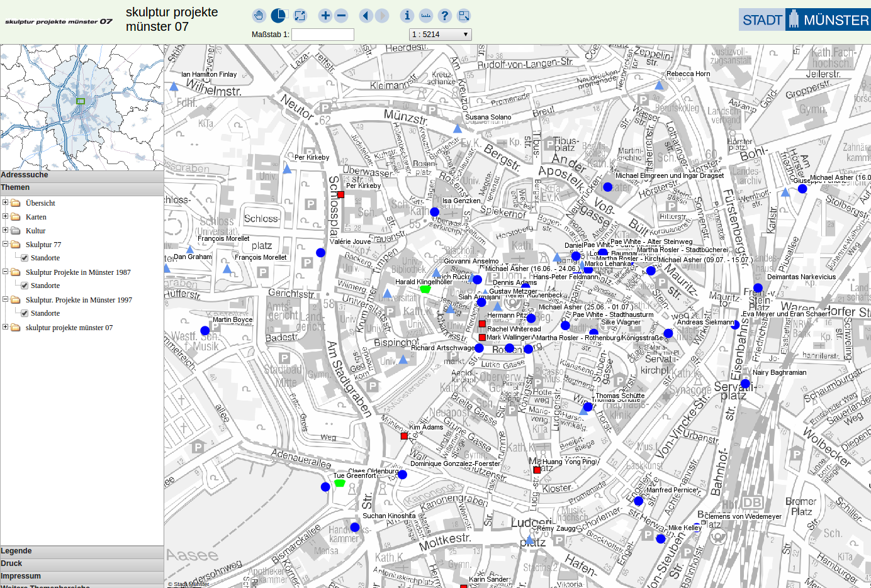871x588 pixels.
Task: Open the 1 : 5214 scale dropdown
Action: tap(441, 35)
